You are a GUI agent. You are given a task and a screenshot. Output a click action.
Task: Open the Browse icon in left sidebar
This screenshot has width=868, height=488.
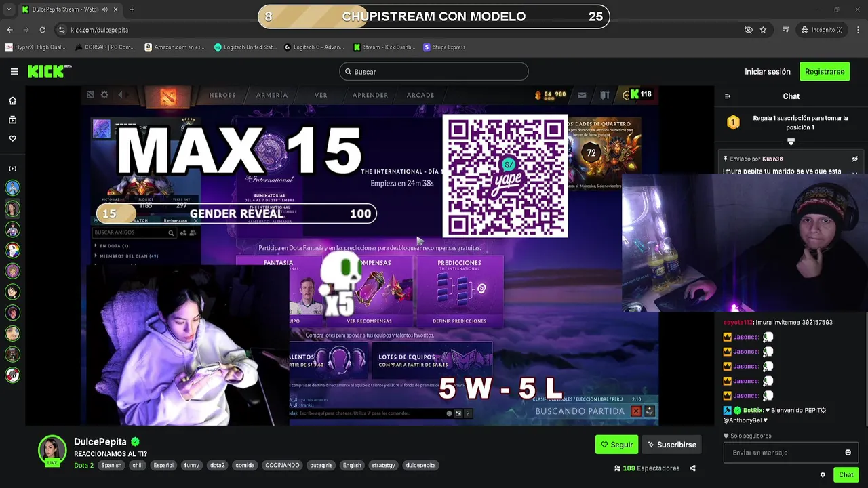tap(12, 120)
